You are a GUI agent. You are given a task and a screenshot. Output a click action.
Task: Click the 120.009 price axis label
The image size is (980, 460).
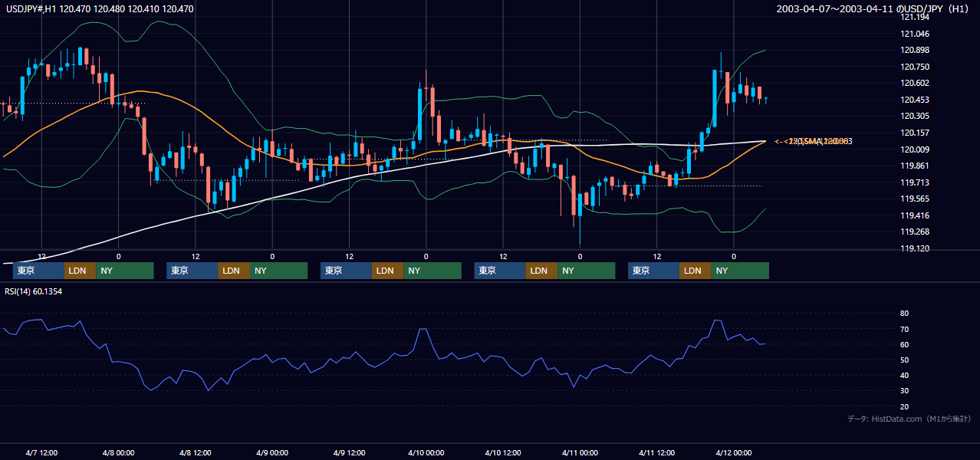tap(915, 149)
